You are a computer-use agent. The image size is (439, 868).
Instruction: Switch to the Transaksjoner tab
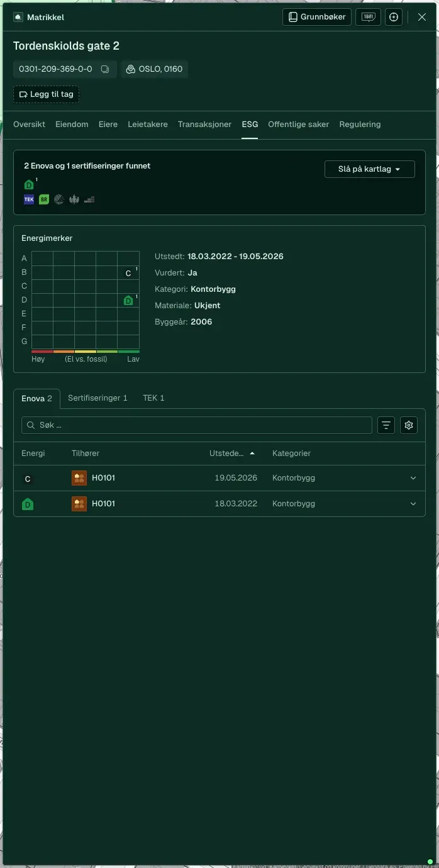204,125
